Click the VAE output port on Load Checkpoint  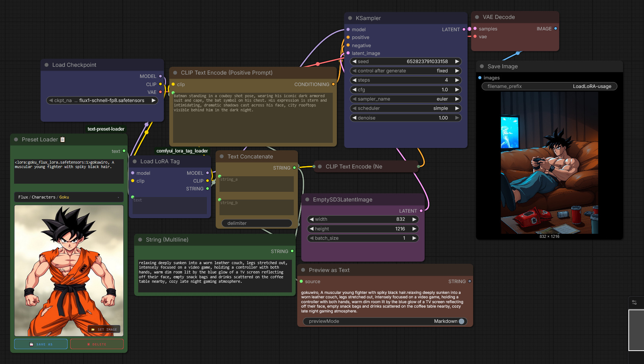[x=160, y=92]
